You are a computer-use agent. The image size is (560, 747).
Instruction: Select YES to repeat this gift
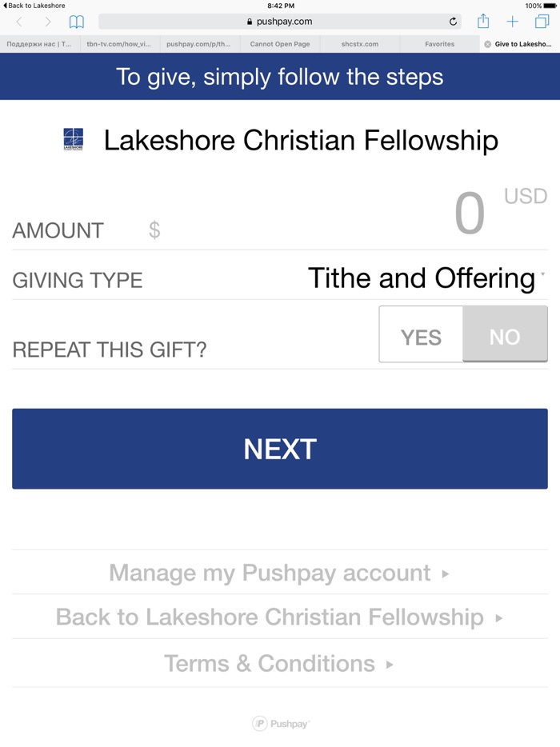(420, 334)
